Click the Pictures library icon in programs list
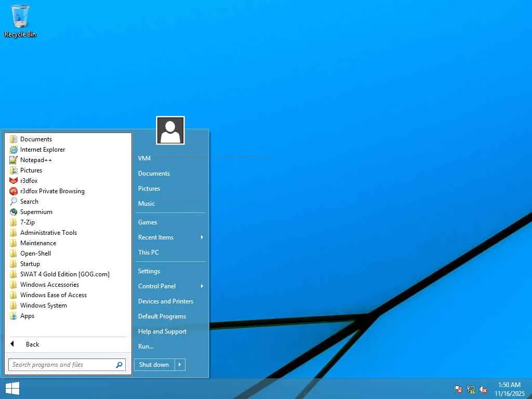Viewport: 532px width, 399px height. (14, 170)
